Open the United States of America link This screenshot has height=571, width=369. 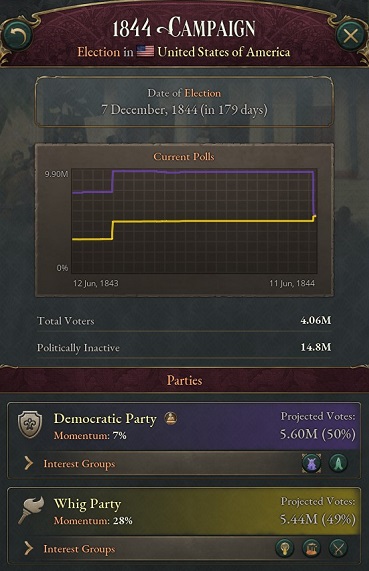(224, 52)
